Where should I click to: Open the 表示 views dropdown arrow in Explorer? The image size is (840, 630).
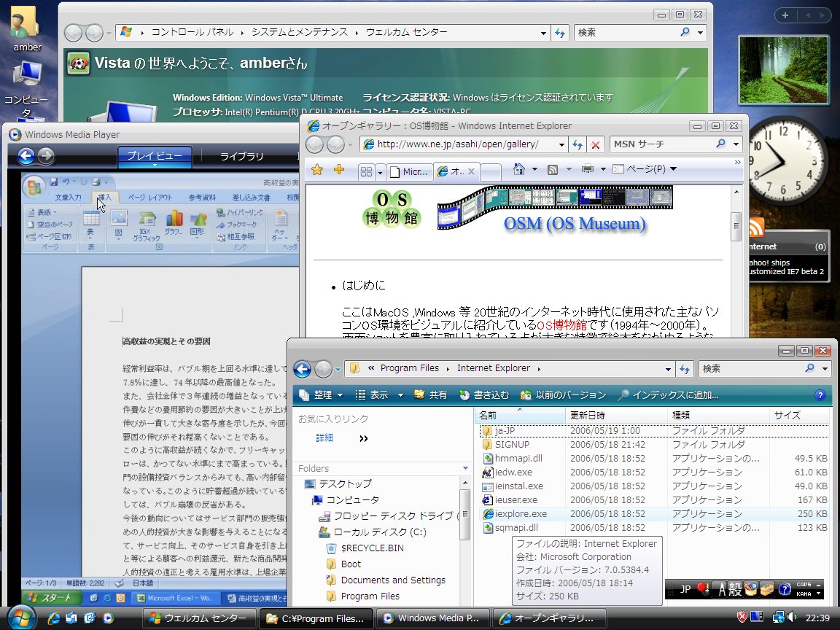coord(400,395)
